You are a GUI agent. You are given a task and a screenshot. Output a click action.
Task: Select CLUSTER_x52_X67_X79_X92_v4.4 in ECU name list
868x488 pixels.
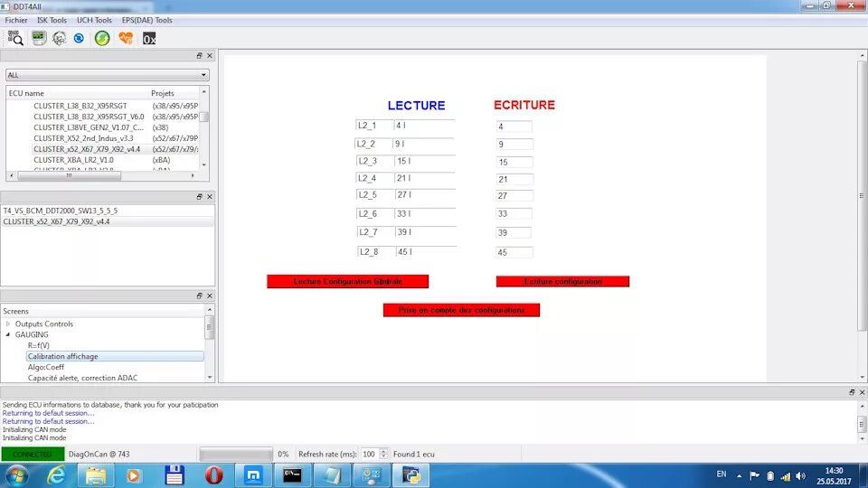click(87, 149)
